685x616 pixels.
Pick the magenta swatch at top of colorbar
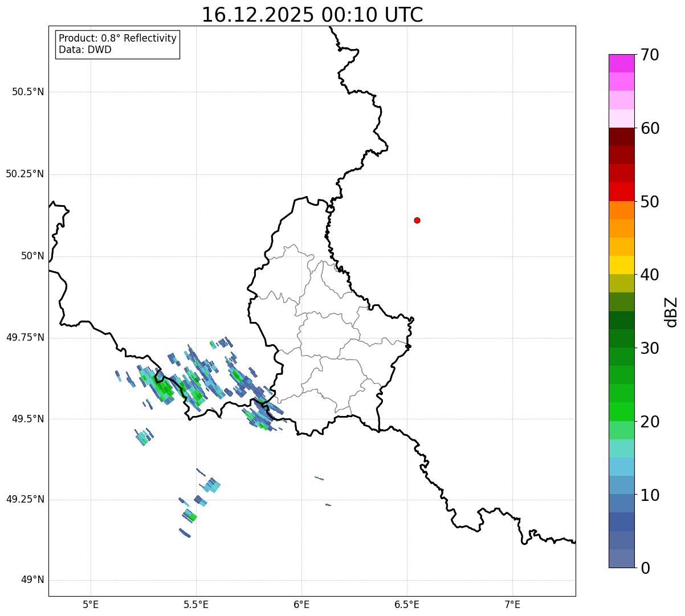pyautogui.click(x=621, y=63)
